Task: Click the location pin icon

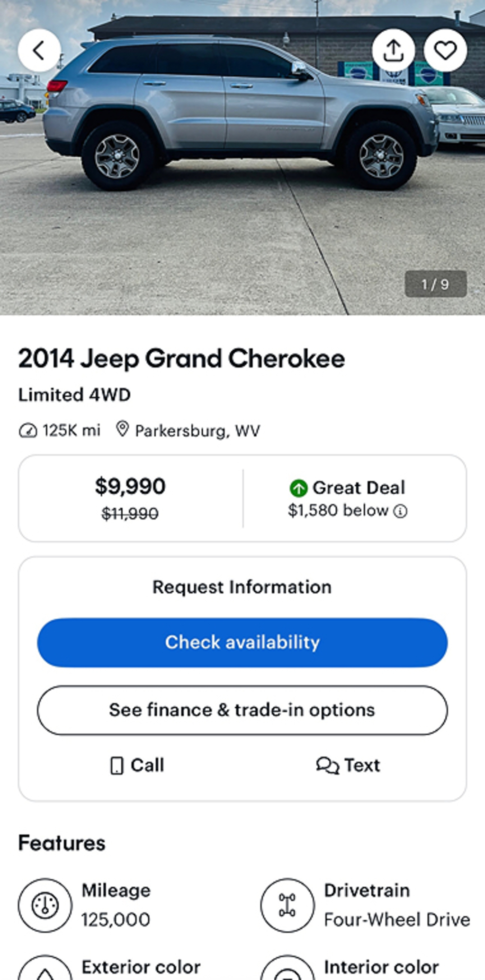Action: [123, 429]
